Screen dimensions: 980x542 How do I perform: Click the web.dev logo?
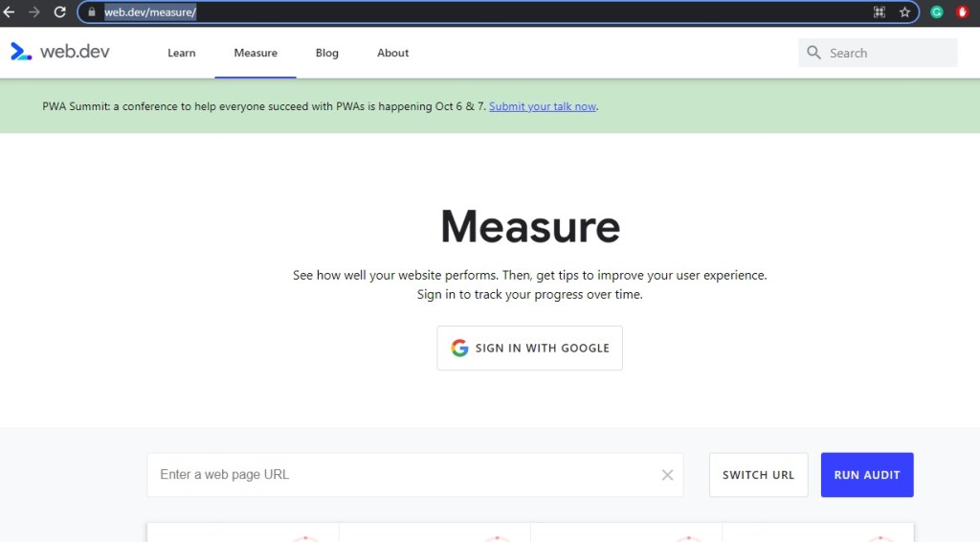(x=60, y=52)
